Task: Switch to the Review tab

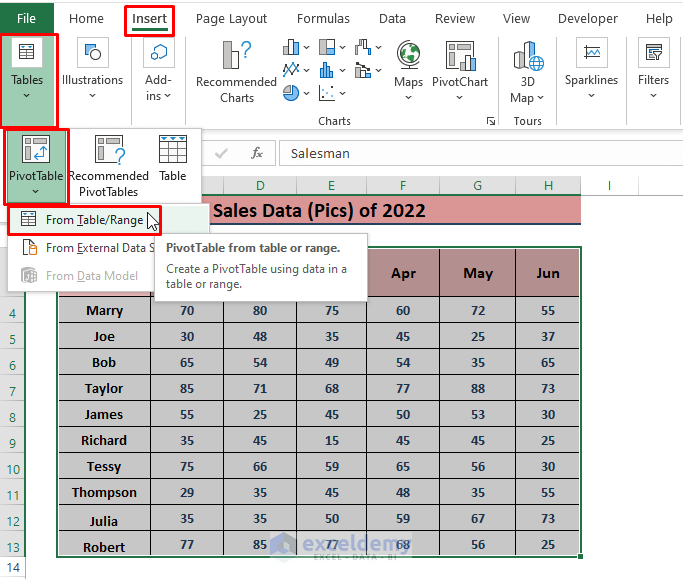Action: pos(455,18)
